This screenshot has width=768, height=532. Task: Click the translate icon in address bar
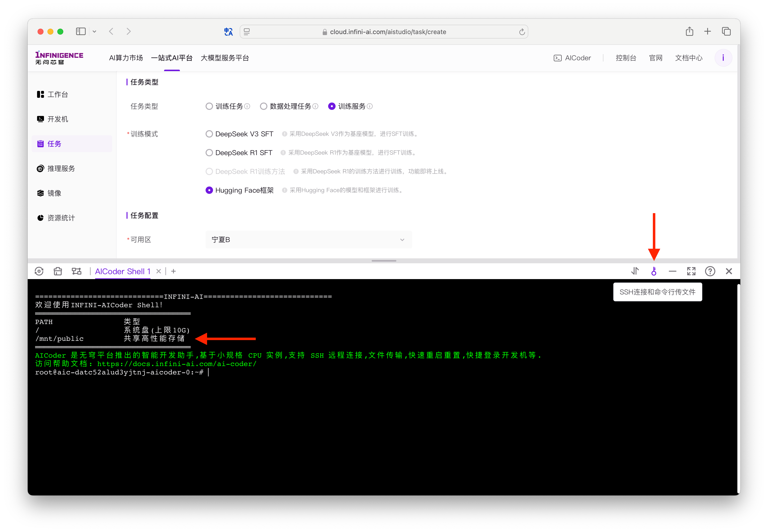point(228,32)
